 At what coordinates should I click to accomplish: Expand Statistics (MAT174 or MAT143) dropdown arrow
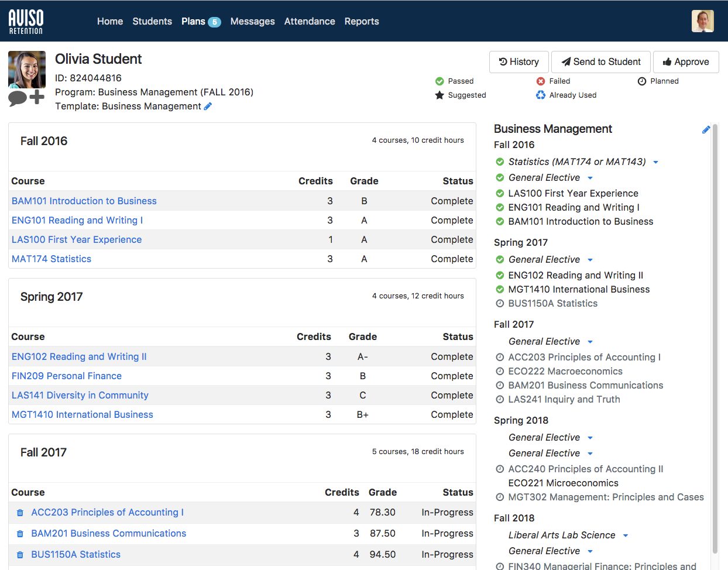pyautogui.click(x=655, y=162)
